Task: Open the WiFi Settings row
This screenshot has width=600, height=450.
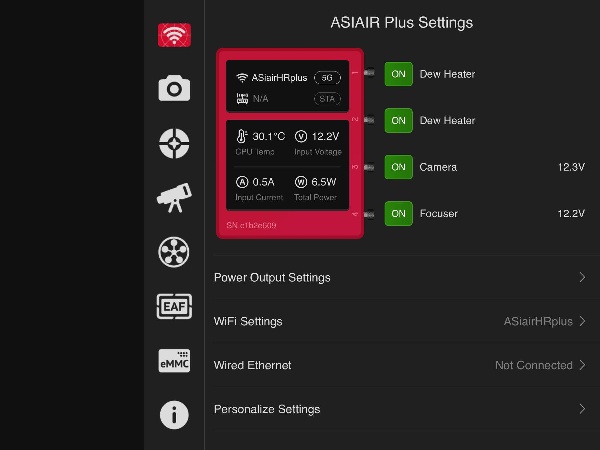Action: coord(401,321)
